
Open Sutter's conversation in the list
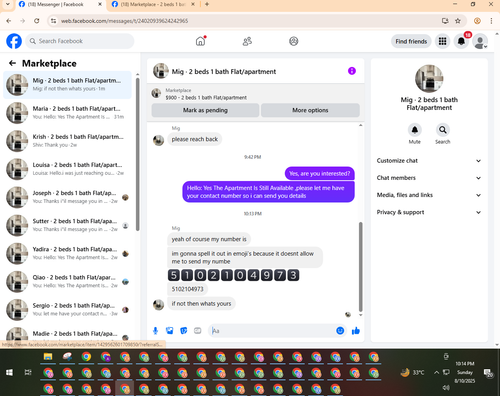pos(68,225)
